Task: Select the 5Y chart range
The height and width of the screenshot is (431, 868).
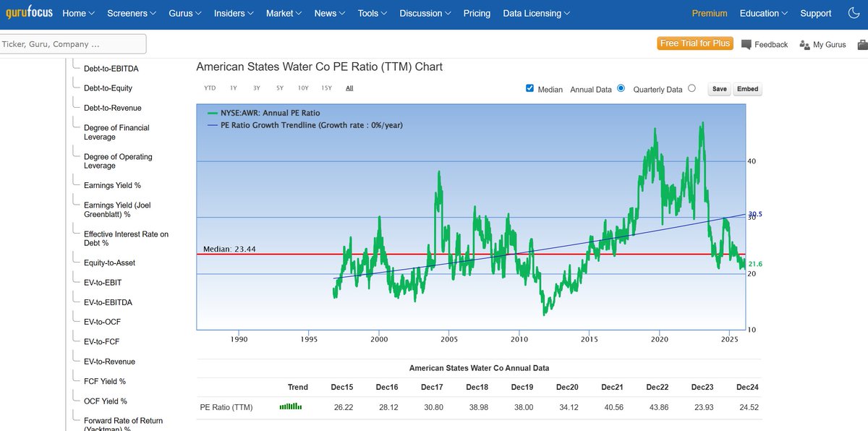Action: [x=280, y=88]
